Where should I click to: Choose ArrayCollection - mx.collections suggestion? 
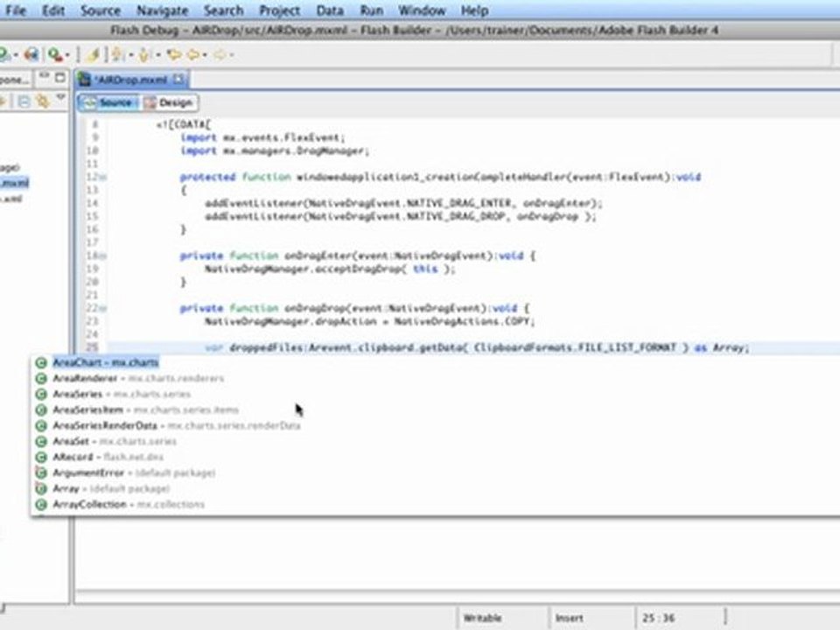128,504
